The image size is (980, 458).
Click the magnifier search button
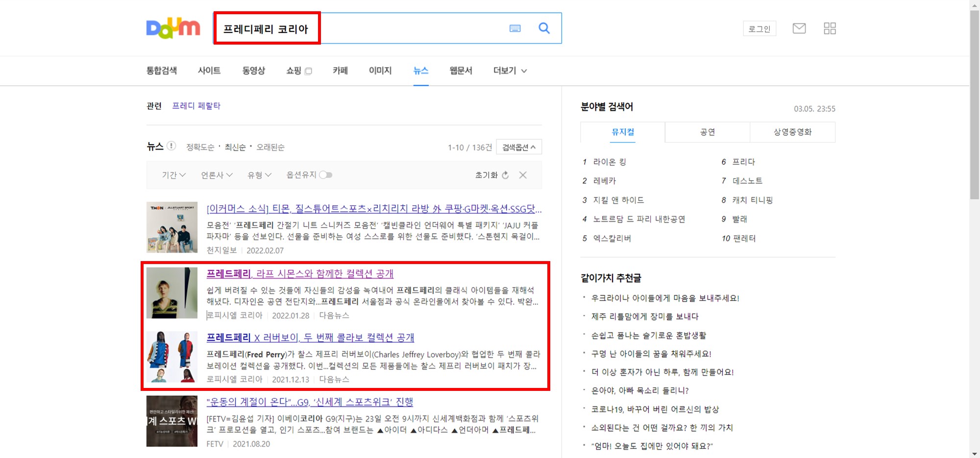point(544,28)
